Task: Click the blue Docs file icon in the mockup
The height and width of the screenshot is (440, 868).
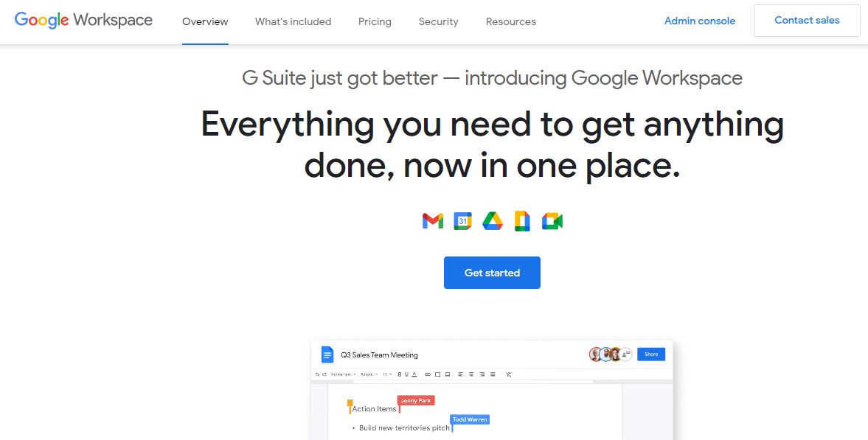Action: coord(327,355)
